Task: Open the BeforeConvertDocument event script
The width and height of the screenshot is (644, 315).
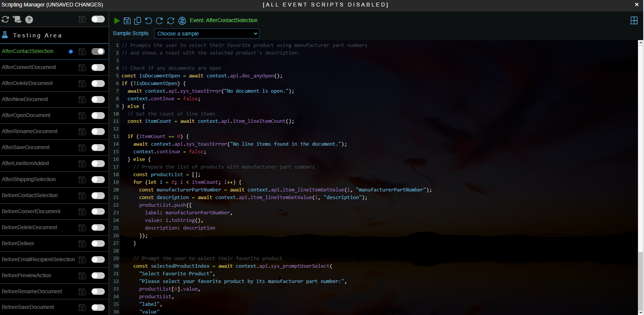Action: click(31, 211)
